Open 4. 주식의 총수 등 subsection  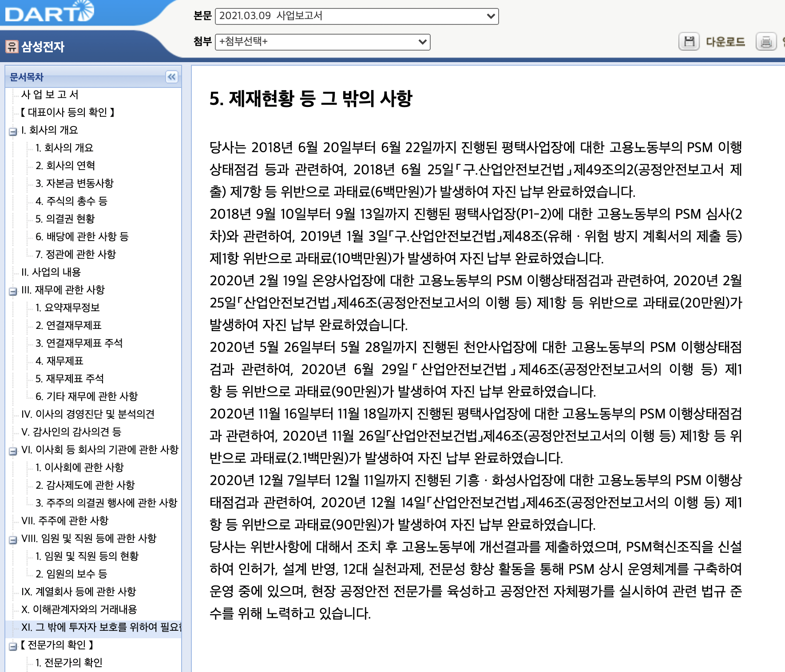click(71, 201)
